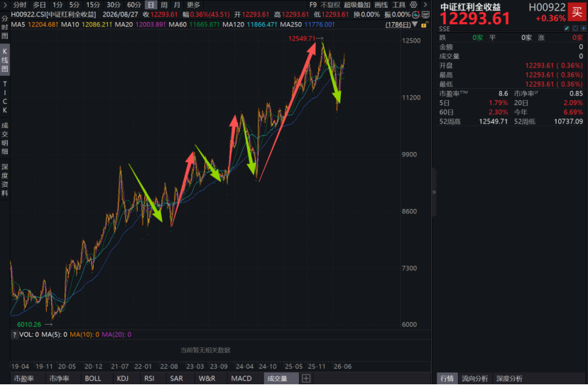Open 画线 drawing tools
Screen dimensions: 588x385
click(381, 5)
